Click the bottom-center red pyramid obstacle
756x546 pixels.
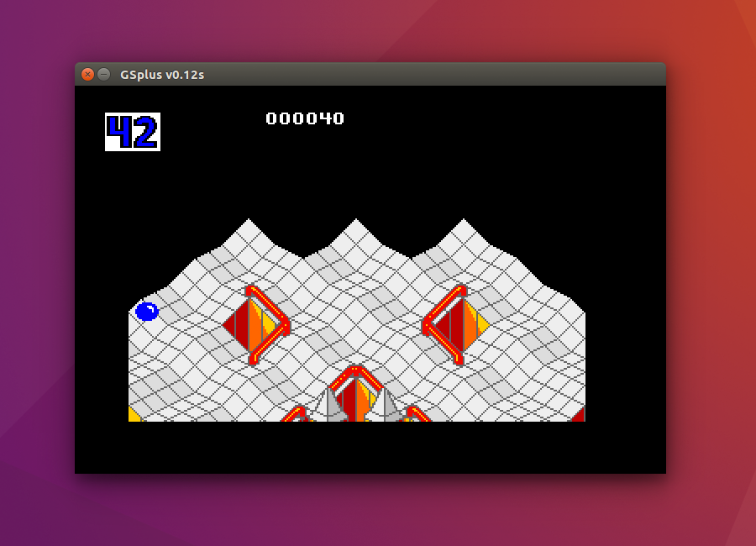click(356, 394)
